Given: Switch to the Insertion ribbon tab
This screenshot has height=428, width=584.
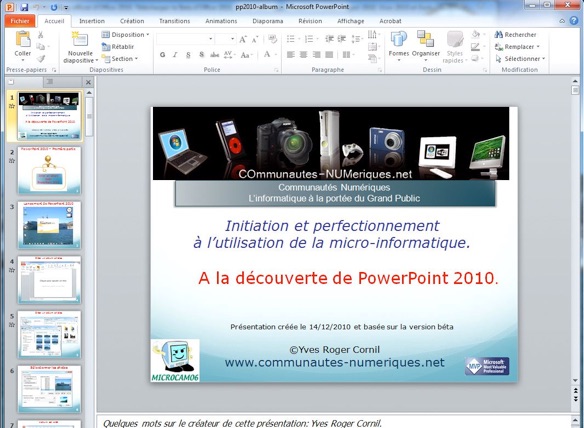Looking at the screenshot, I should tap(92, 21).
